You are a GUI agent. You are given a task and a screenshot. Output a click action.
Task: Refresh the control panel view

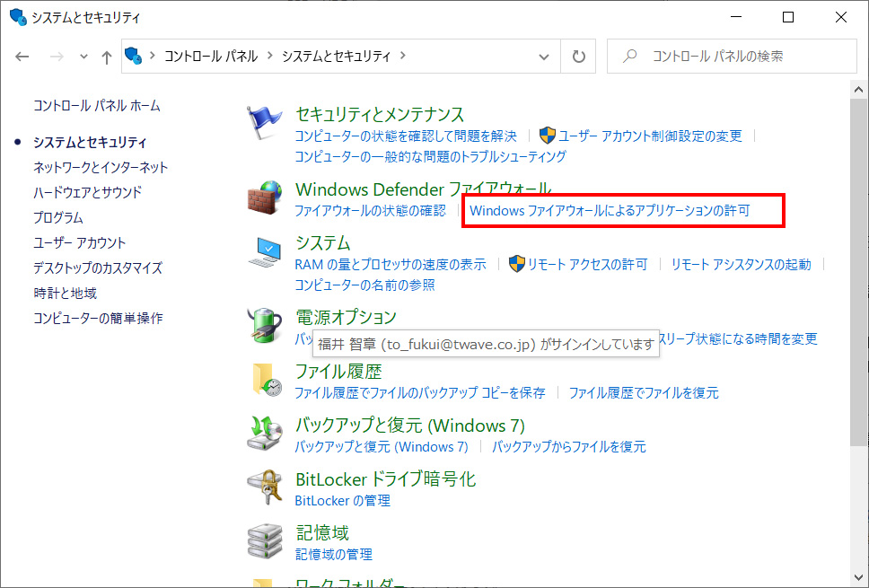point(578,56)
